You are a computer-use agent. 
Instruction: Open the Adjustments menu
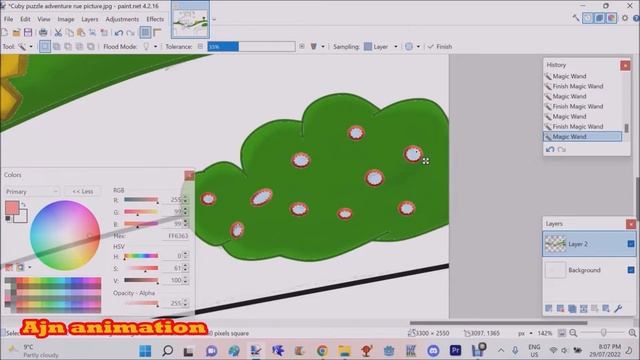click(x=122, y=19)
